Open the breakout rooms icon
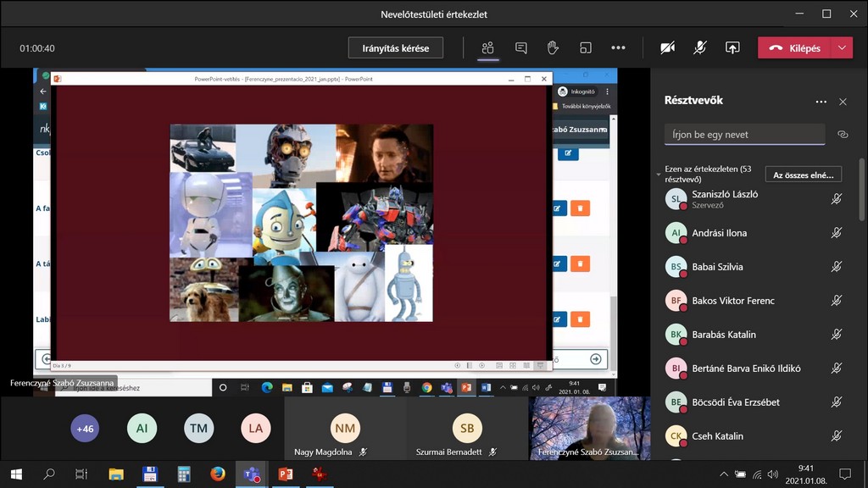This screenshot has height=488, width=868. 586,48
